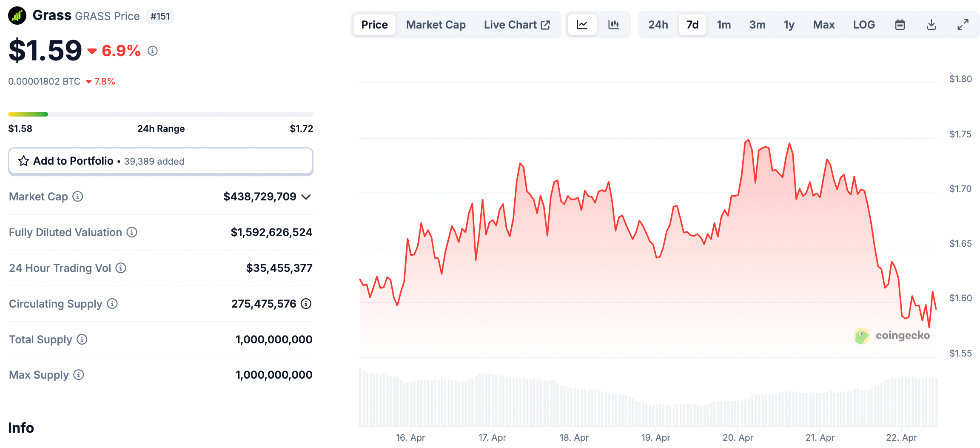
Task: Click the star icon in Add to Portfolio
Action: coord(23,161)
